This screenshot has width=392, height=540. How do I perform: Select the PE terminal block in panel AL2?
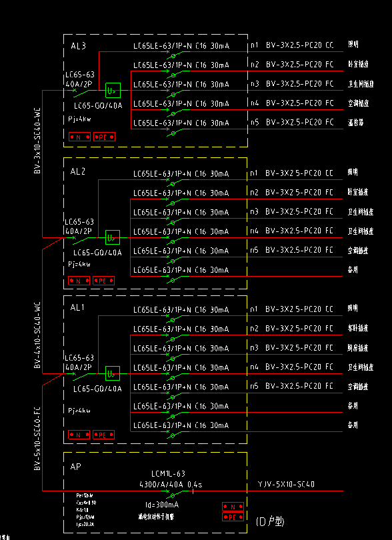pos(104,281)
